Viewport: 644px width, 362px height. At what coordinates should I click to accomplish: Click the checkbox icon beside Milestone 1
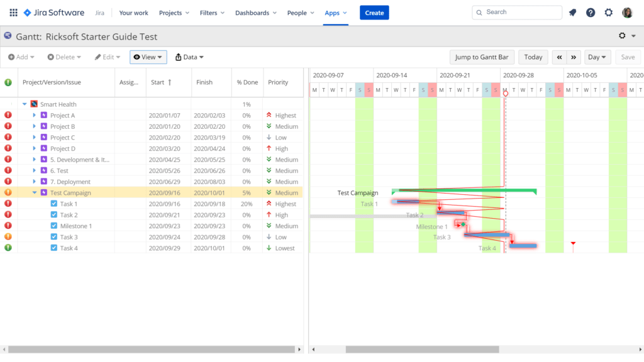[53, 226]
